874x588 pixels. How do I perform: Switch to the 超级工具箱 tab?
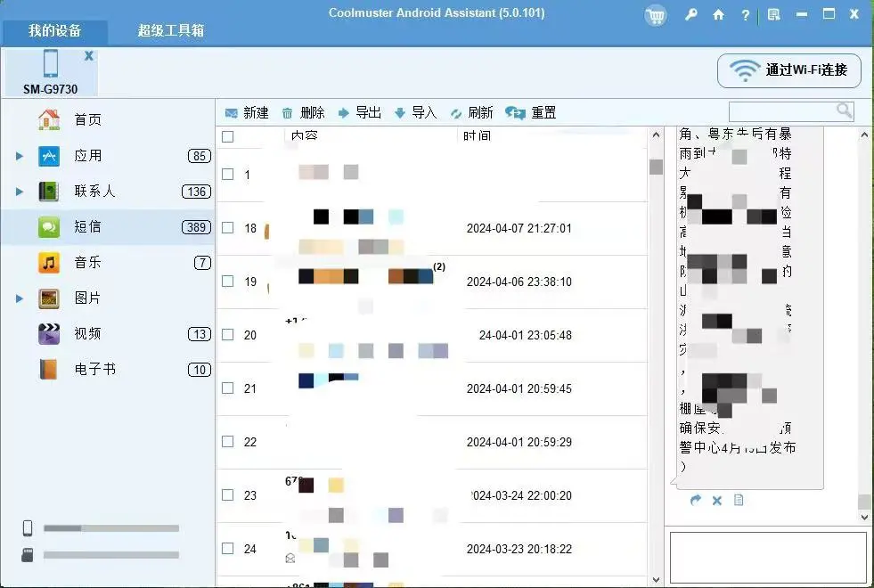(170, 30)
